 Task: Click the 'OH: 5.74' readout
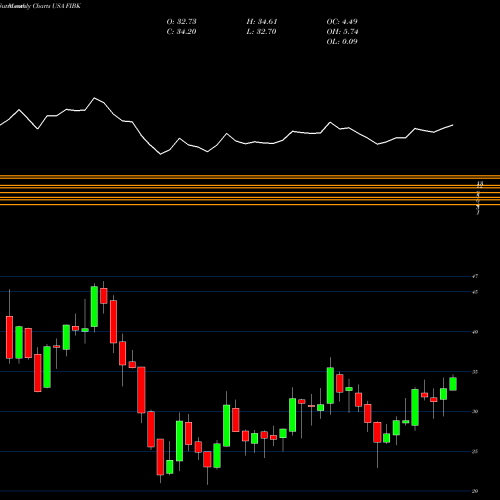pos(342,32)
